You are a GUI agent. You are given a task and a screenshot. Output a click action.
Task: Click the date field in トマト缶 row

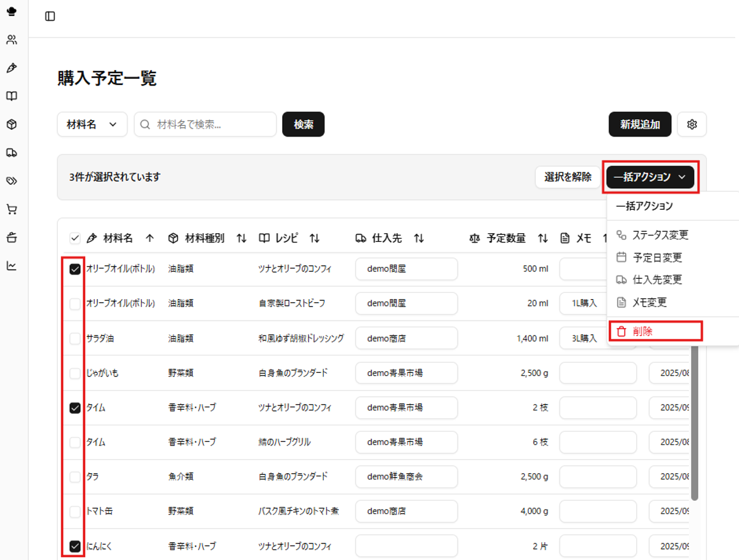(x=669, y=511)
